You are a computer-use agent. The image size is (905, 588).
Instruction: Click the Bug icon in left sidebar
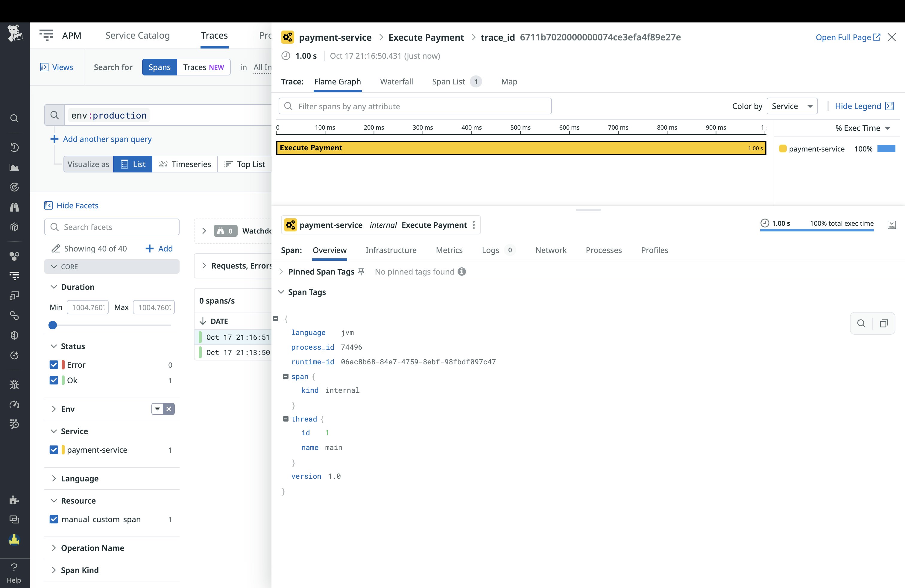tap(14, 384)
